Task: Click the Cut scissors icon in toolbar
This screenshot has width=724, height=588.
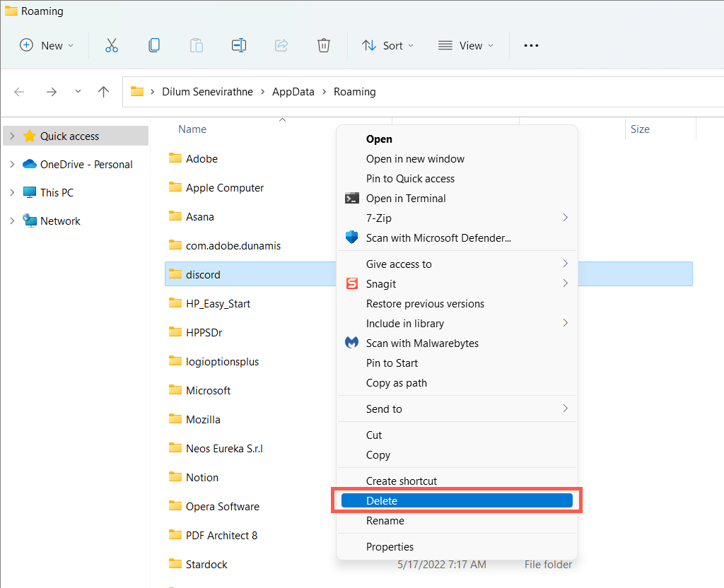Action: 111,45
